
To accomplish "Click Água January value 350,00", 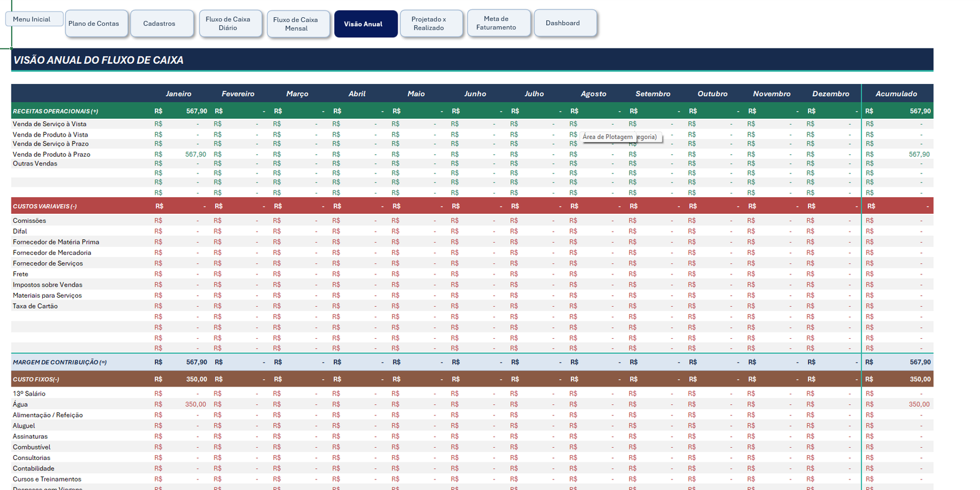I will (x=195, y=404).
